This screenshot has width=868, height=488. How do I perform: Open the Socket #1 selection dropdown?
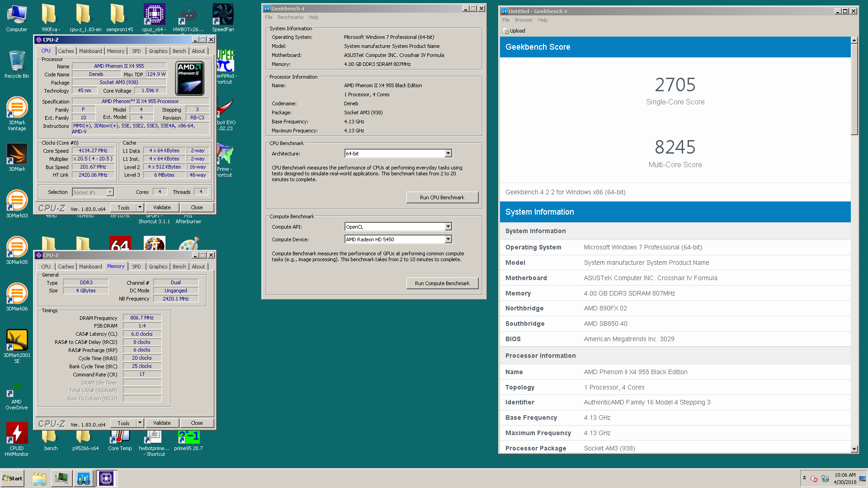click(110, 192)
